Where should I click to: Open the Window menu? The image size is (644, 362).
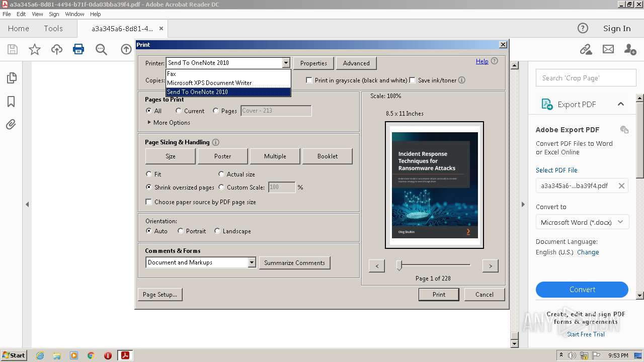click(x=74, y=14)
